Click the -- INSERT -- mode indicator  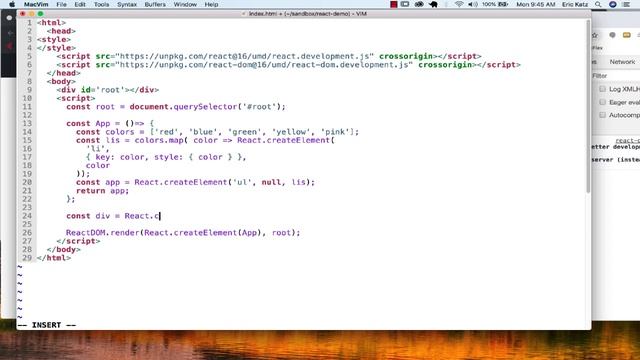click(x=47, y=325)
